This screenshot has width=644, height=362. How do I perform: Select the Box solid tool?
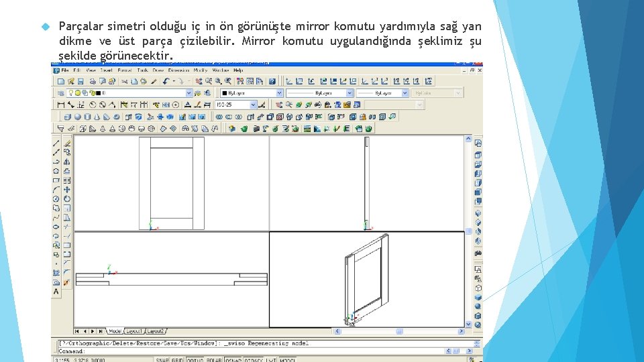tap(68, 117)
